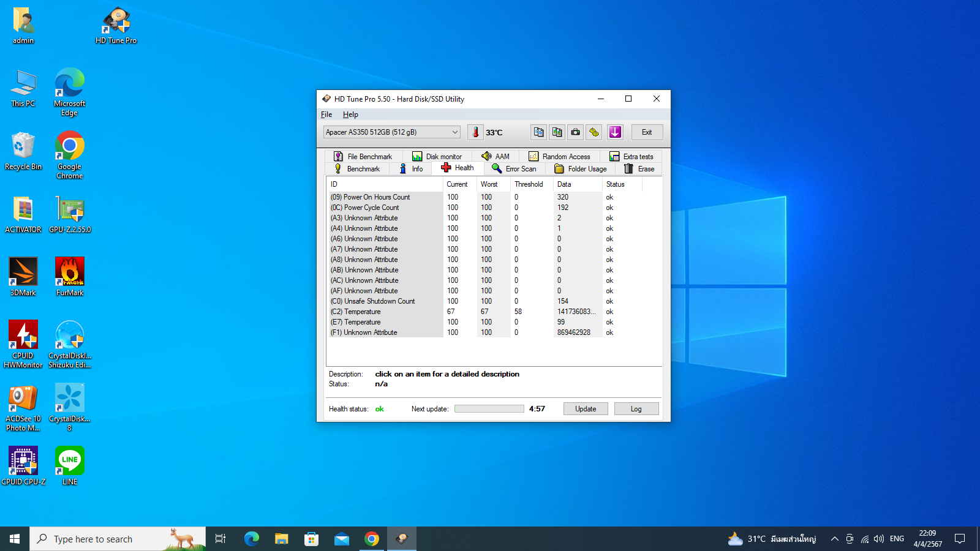Select the admin folder desktop icon

(x=23, y=26)
